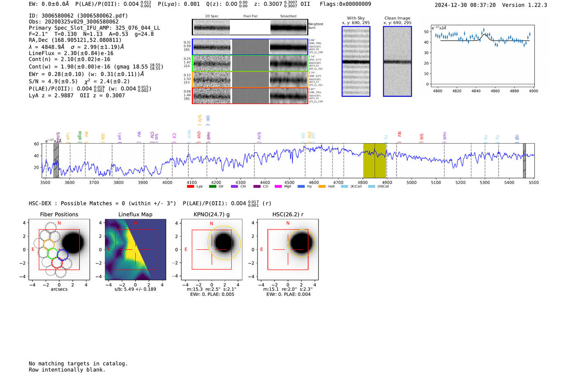Open the KPNO(24.7) g image panel
Screen dimensions: 576x392
click(x=212, y=250)
